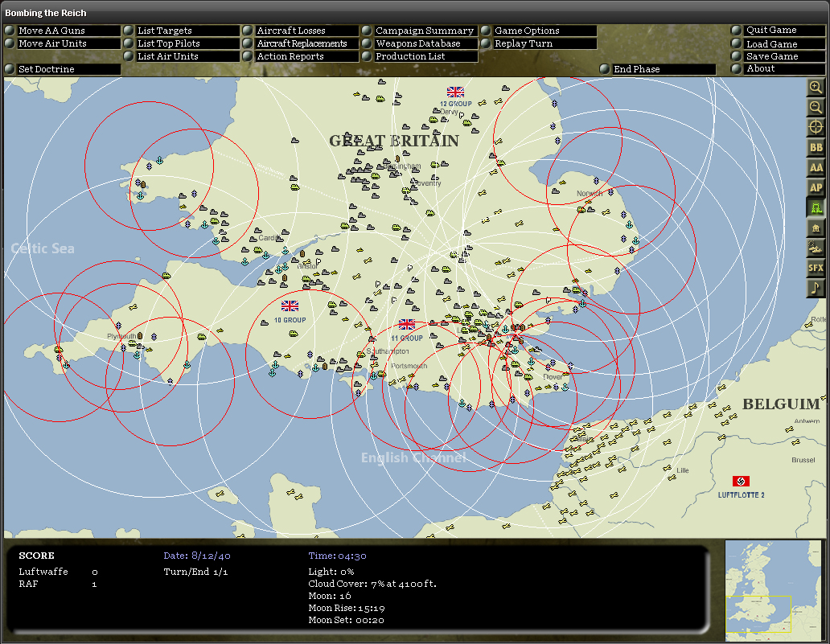Screen dimensions: 830x644
Task: Click the Lille city label
Action: (x=683, y=470)
